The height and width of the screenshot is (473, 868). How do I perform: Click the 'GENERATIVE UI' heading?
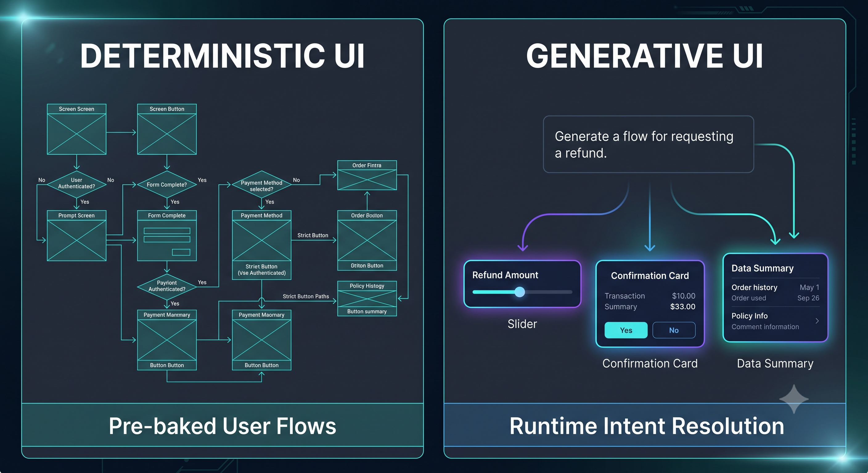[x=645, y=56]
